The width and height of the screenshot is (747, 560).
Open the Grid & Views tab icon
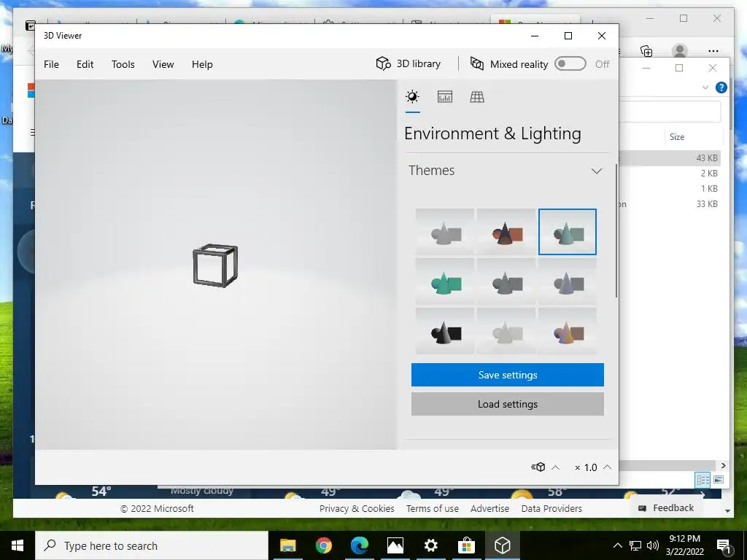pyautogui.click(x=477, y=97)
